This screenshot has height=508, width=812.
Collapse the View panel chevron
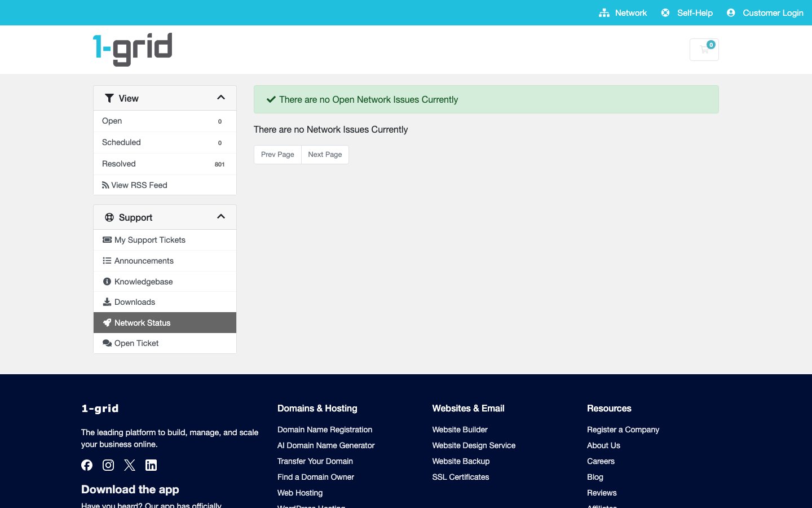coord(221,98)
